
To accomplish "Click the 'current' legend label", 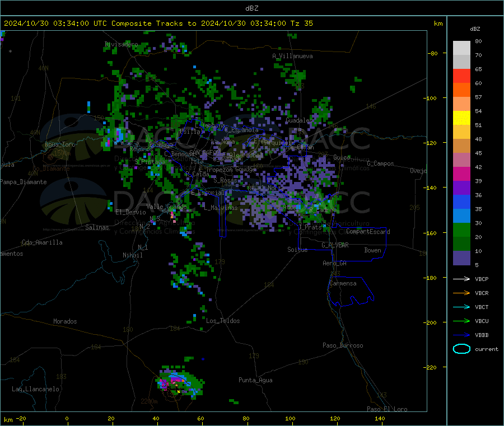I will 487,349.
